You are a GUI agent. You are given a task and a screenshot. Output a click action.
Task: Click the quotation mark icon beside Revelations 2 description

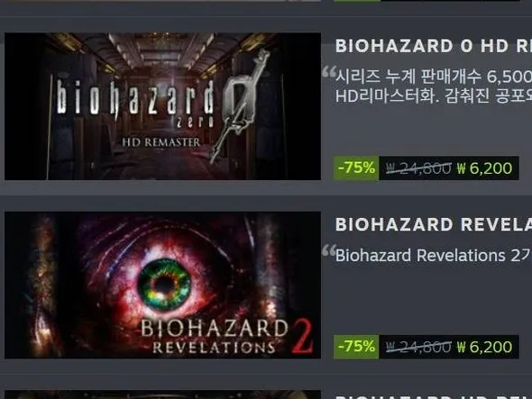329,250
